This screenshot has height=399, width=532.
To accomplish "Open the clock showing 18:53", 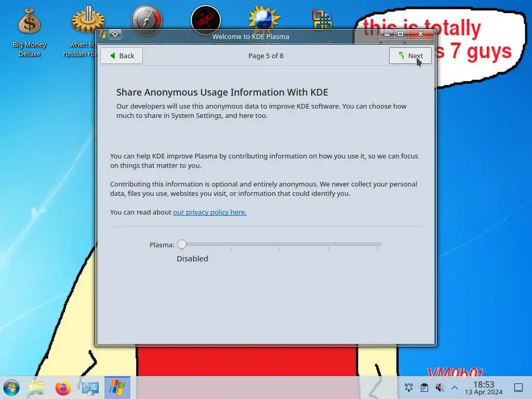I will [x=484, y=388].
